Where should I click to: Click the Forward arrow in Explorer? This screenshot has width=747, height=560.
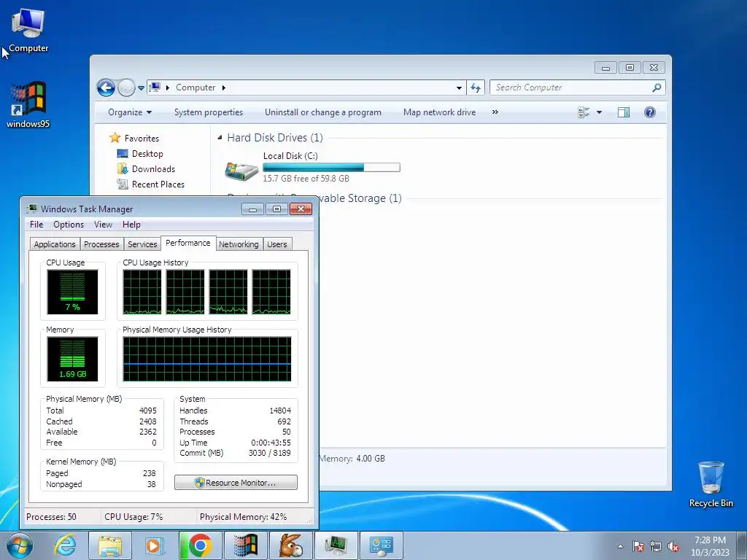point(126,87)
